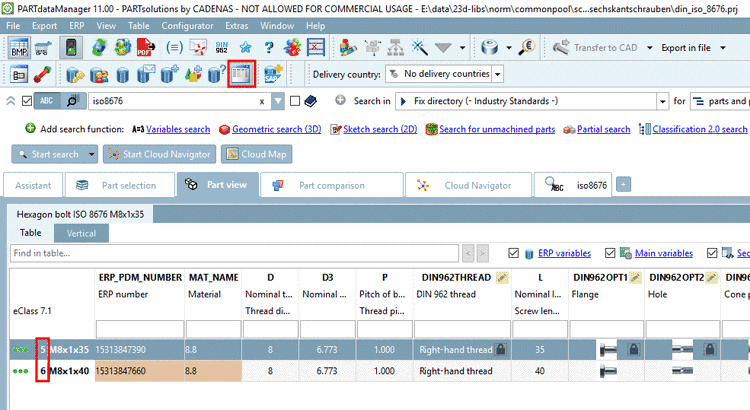Open the Sketch search (2D) link
Image resolution: width=750 pixels, height=410 pixels.
pos(380,129)
